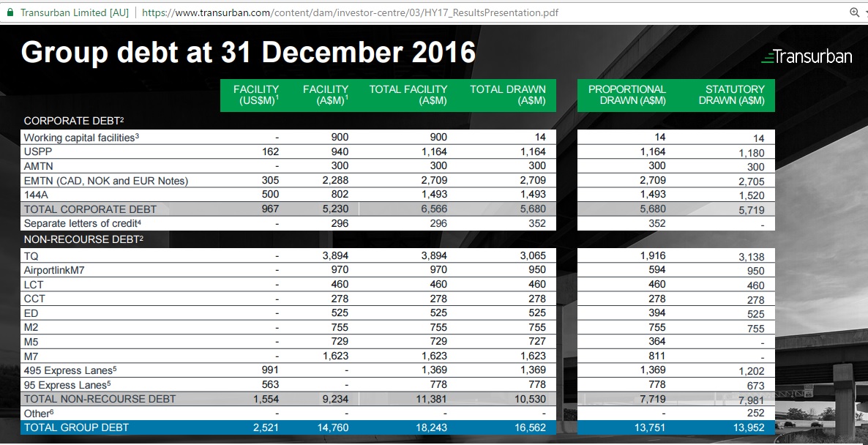Click 'EMTN (CAD, NOK and EUR Notes)' row label
The image size is (868, 445).
(106, 181)
